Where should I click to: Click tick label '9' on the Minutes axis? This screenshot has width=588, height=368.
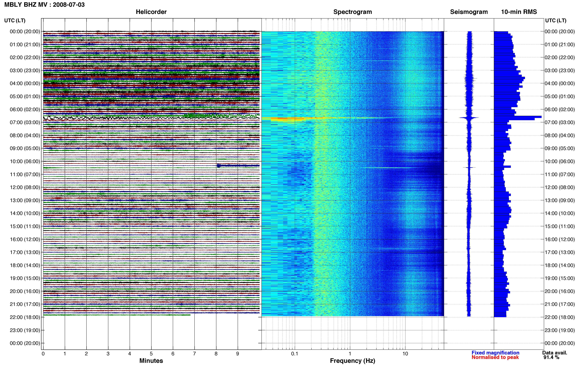click(237, 354)
